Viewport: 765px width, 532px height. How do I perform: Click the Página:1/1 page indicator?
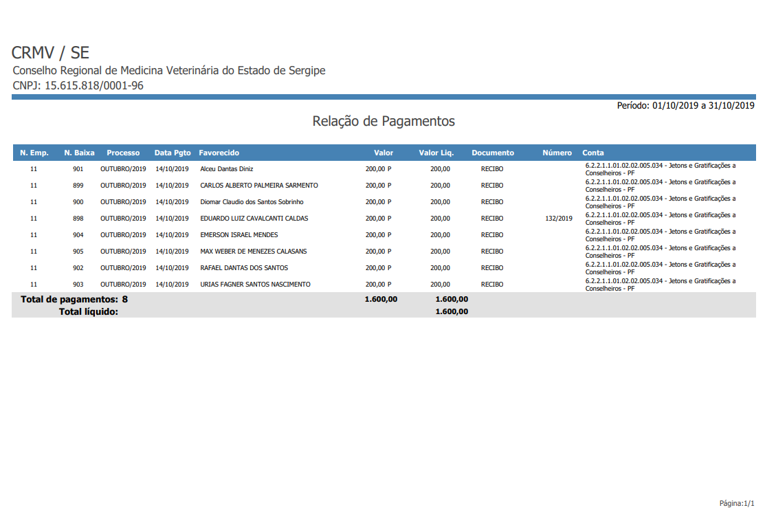737,504
